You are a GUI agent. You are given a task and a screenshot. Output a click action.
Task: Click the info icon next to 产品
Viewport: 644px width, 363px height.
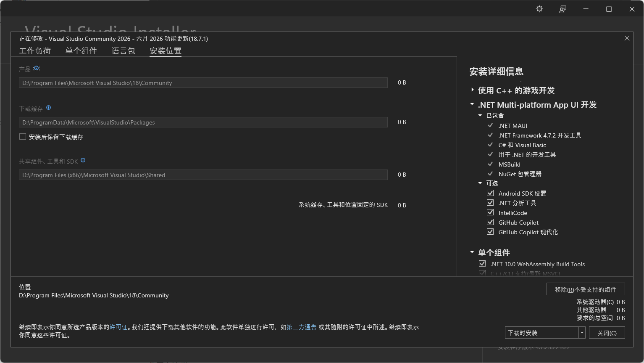37,68
